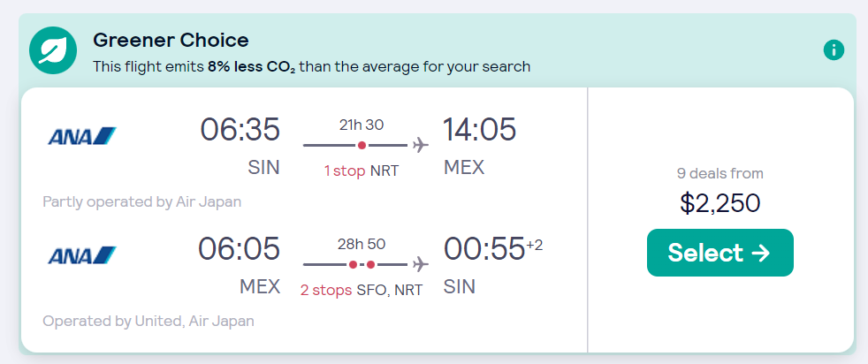Viewport: 868px width, 364px height.
Task: Open the info icon for emissions details
Action: pyautogui.click(x=834, y=50)
